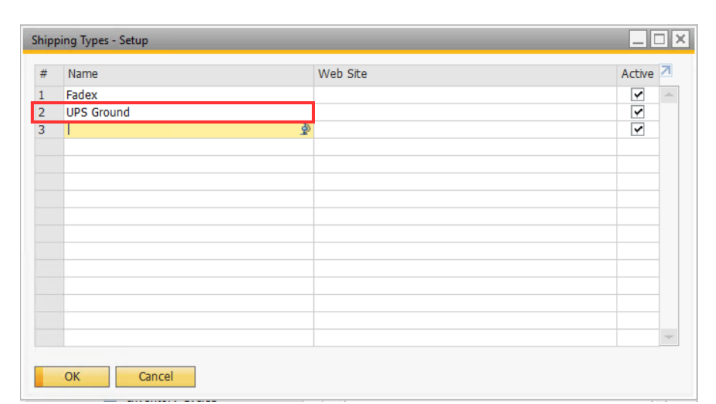Click the scrollbar up arrow
This screenshot has height=404, width=716.
click(669, 95)
